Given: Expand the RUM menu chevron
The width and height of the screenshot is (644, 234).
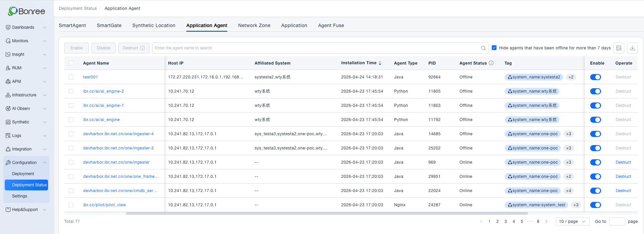Looking at the screenshot, I should coord(45,68).
